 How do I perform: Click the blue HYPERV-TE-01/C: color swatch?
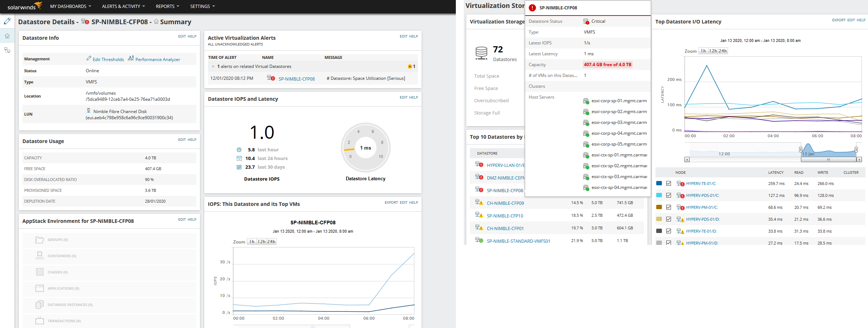click(659, 184)
